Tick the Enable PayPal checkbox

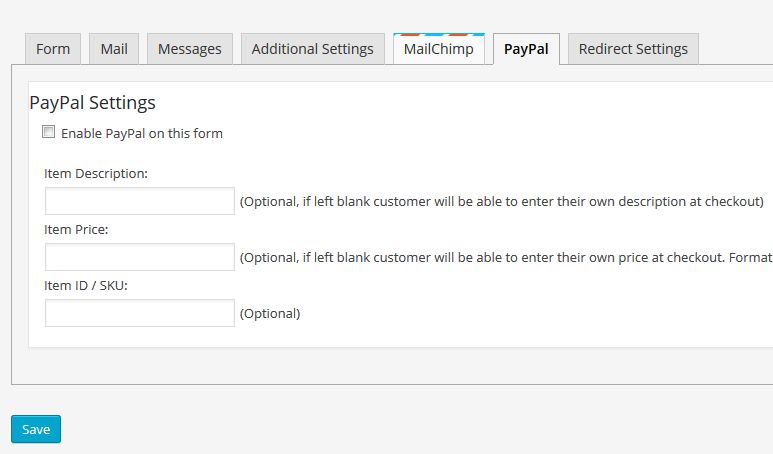pos(48,132)
